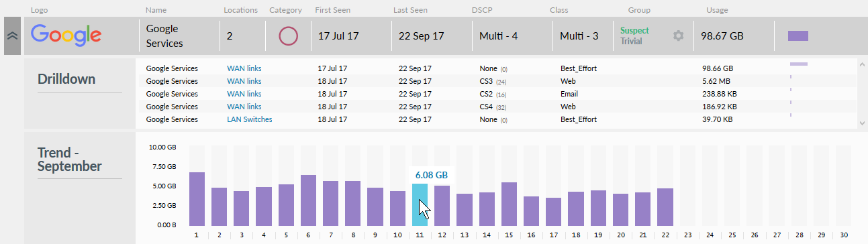Viewport: 868px width, 244px height.
Task: Click the First Seen column header
Action: coord(332,10)
